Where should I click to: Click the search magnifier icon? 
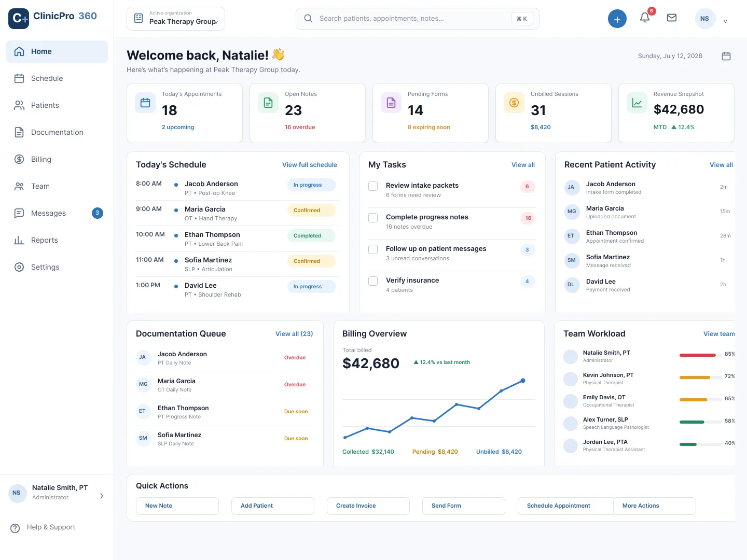[308, 18]
